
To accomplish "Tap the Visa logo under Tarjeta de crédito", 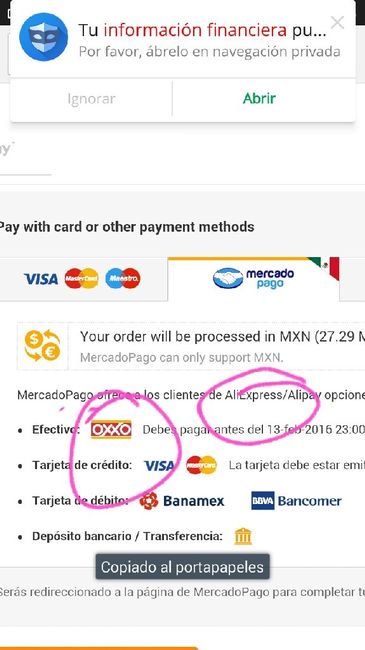I will (x=159, y=465).
